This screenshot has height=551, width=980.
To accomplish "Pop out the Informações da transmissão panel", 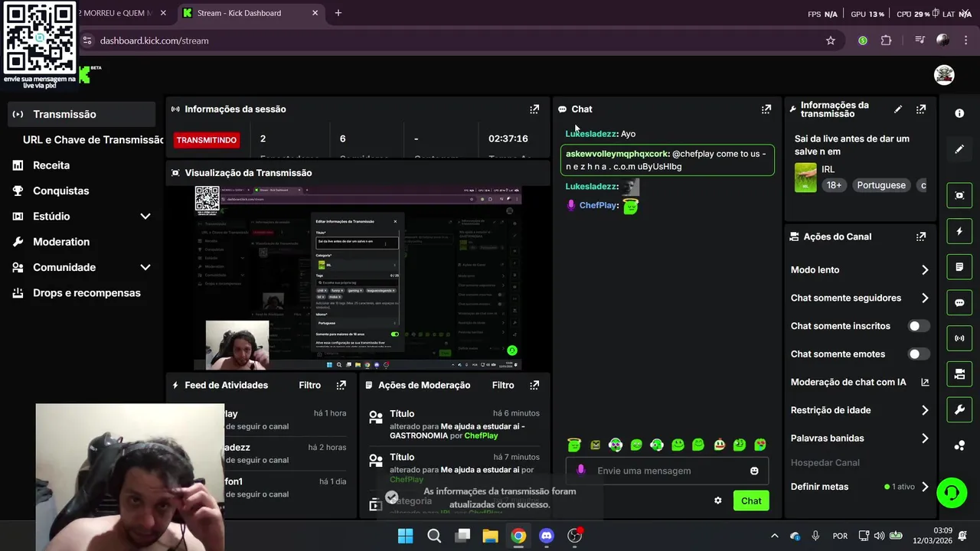I will point(921,109).
